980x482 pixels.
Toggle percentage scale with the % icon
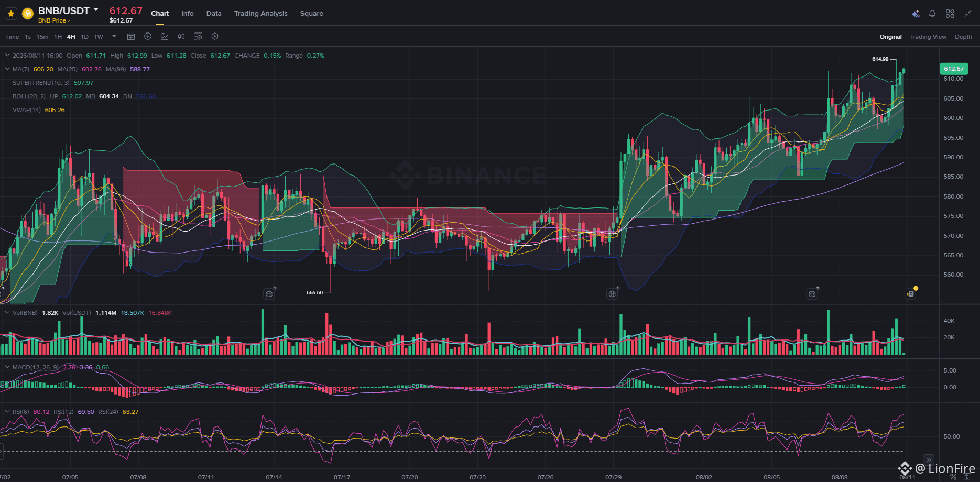point(953,477)
